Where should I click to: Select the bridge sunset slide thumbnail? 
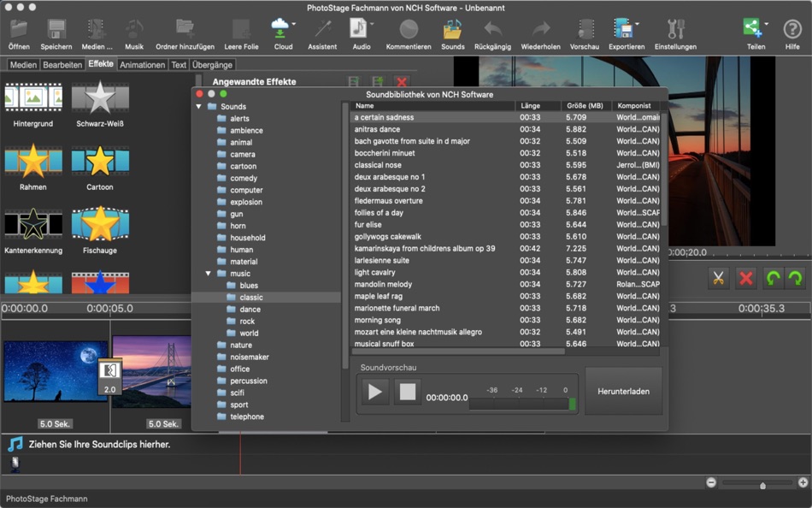tap(152, 371)
